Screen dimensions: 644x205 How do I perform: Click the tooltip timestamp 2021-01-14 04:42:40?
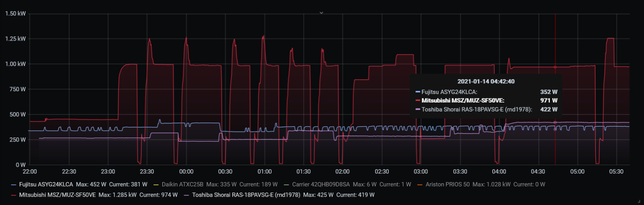click(486, 82)
